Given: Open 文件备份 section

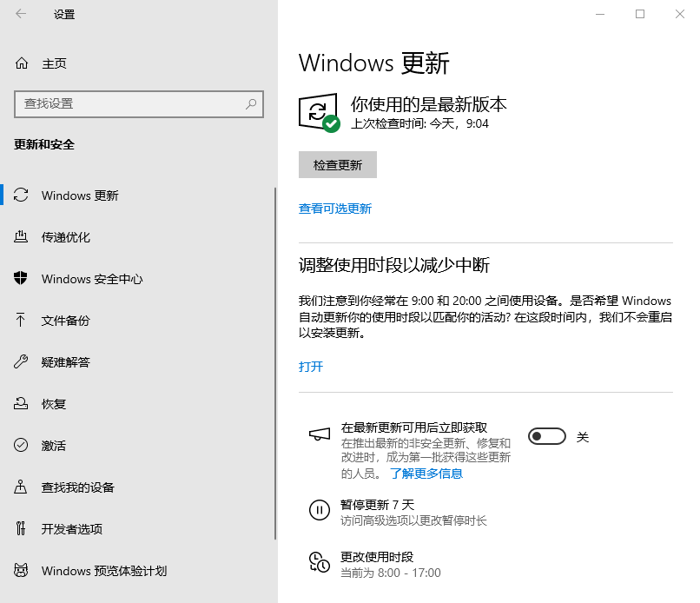Looking at the screenshot, I should click(x=66, y=321).
